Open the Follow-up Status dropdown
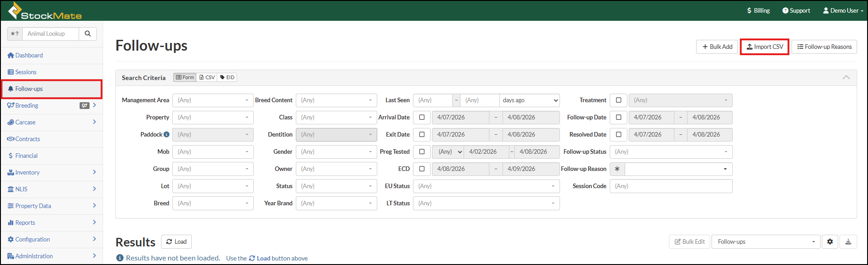Viewport: 868px width, 265px height. 671,151
